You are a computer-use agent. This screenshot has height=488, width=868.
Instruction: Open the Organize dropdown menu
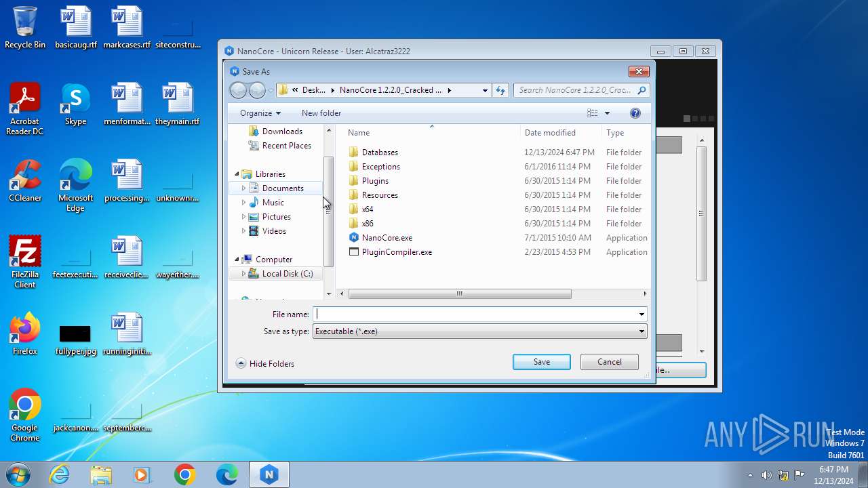point(260,113)
